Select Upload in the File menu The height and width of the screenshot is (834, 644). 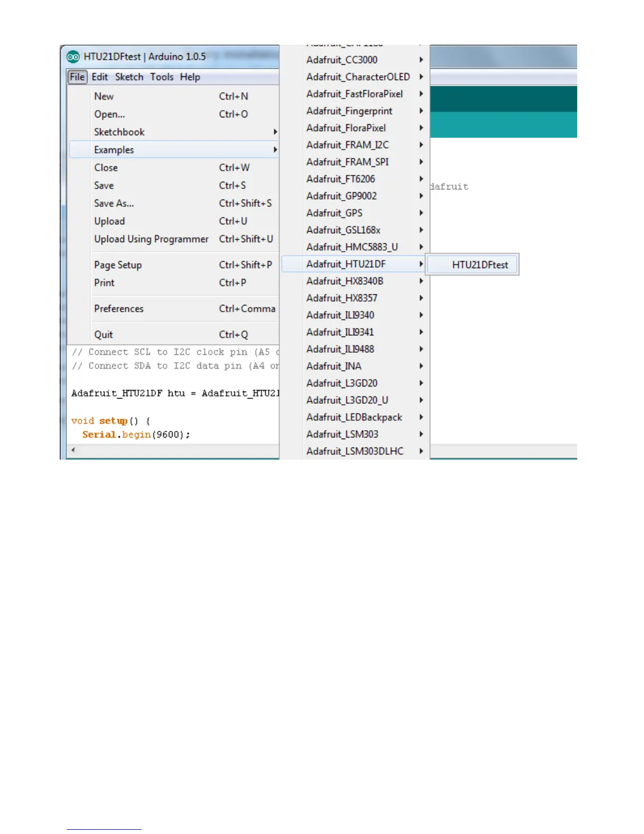pos(174,222)
